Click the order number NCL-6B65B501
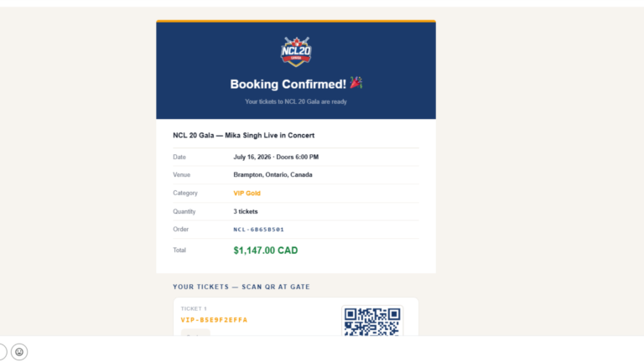644x362 pixels. coord(259,230)
